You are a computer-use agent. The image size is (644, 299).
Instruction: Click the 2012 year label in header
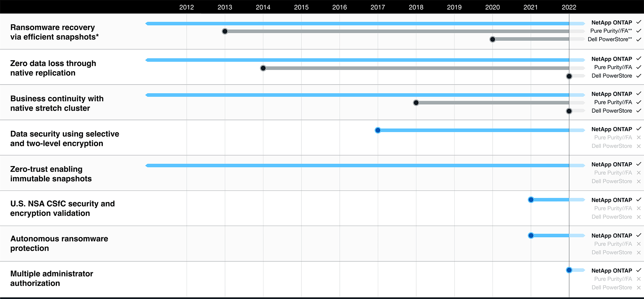pos(186,7)
